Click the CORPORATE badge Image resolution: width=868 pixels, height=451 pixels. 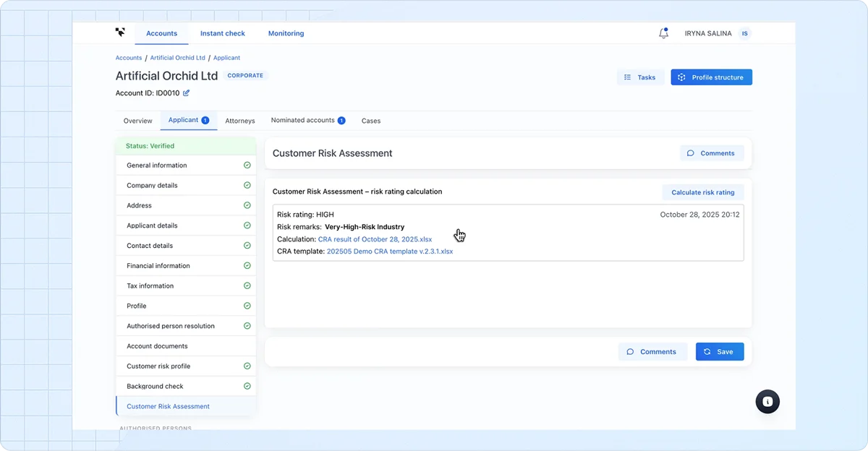tap(245, 75)
